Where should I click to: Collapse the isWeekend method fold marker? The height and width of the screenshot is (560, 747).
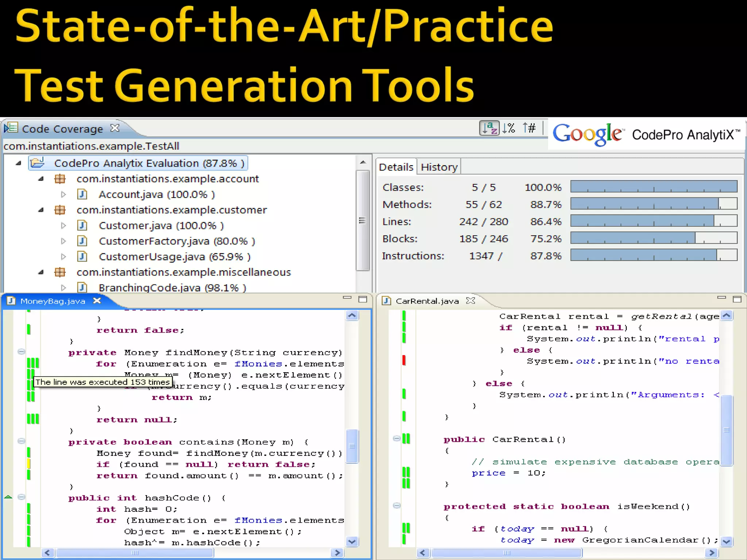pos(396,505)
